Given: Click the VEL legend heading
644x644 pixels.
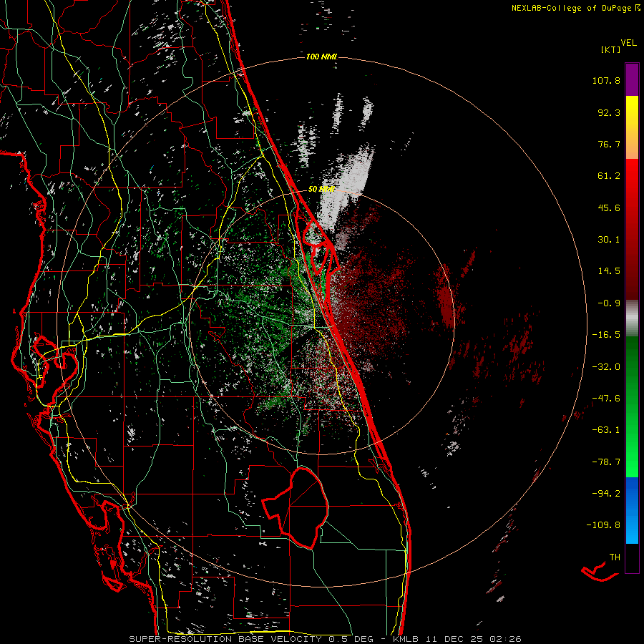Looking at the screenshot, I should click(x=628, y=43).
